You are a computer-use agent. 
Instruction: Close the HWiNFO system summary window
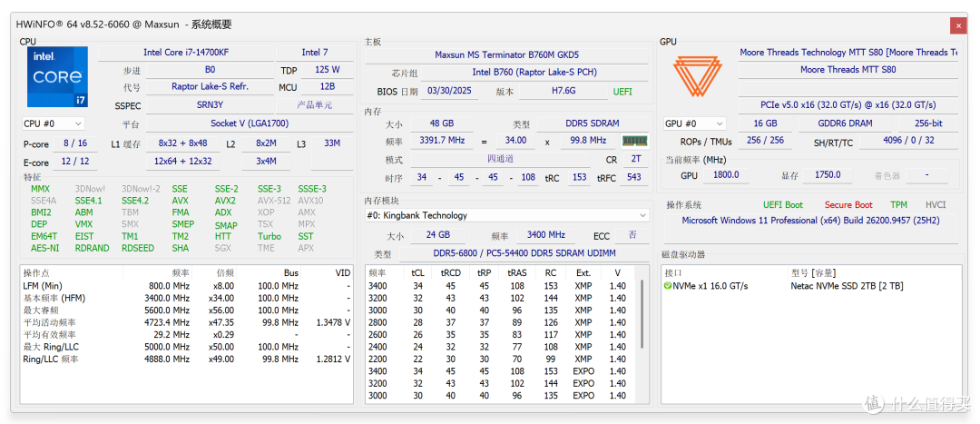coord(958,25)
